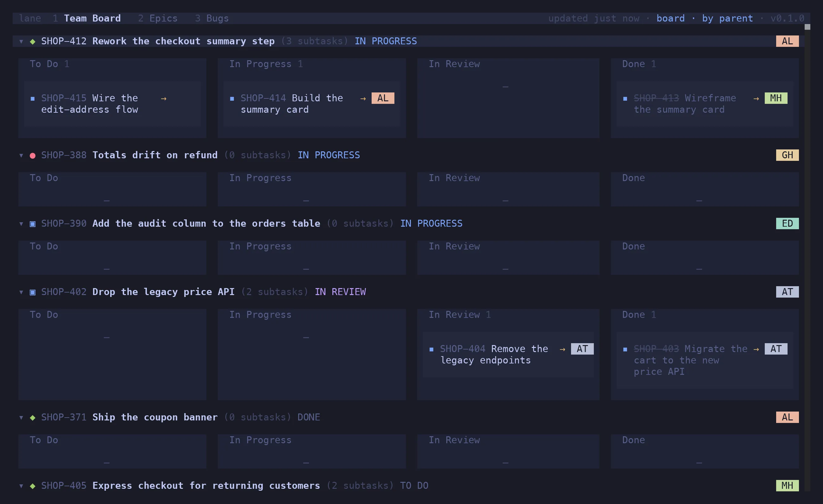823x504 pixels.
Task: Switch to the Epics tab
Action: point(158,18)
